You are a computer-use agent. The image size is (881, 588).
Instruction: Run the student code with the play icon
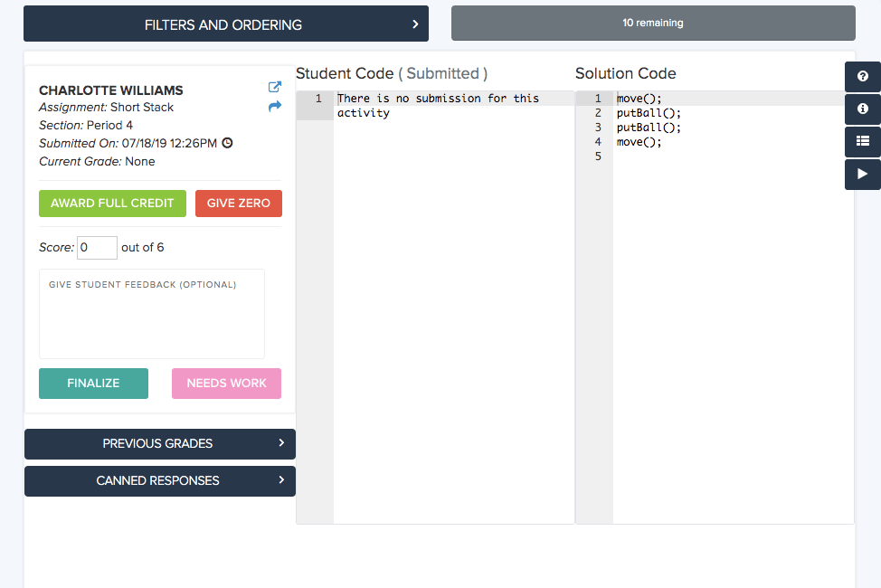(861, 175)
